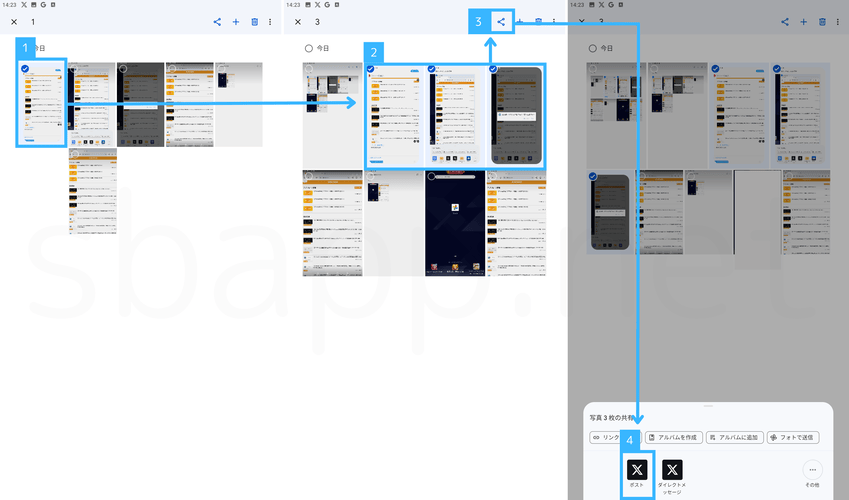849x500 pixels.
Task: Tap the share icon in the left panel
Action: pyautogui.click(x=217, y=21)
